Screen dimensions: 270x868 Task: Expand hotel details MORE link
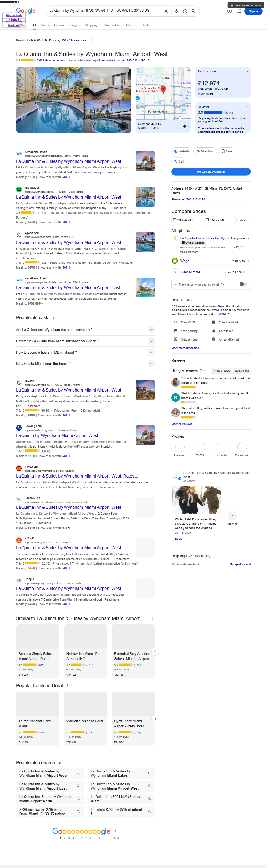click(224, 314)
